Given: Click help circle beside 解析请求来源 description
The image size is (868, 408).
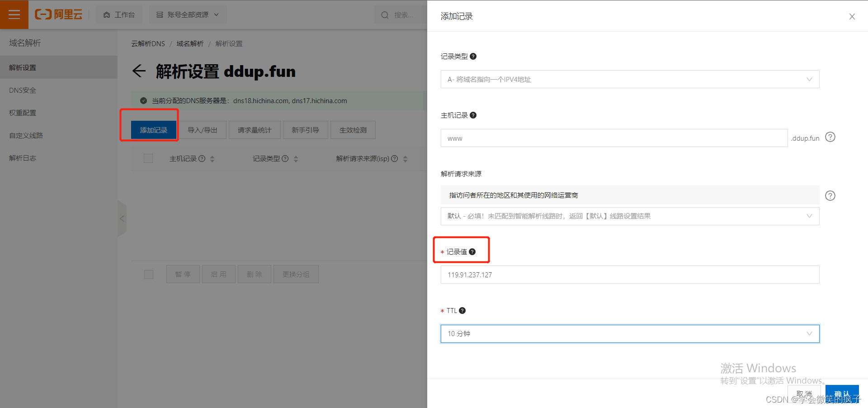Looking at the screenshot, I should click(x=830, y=196).
